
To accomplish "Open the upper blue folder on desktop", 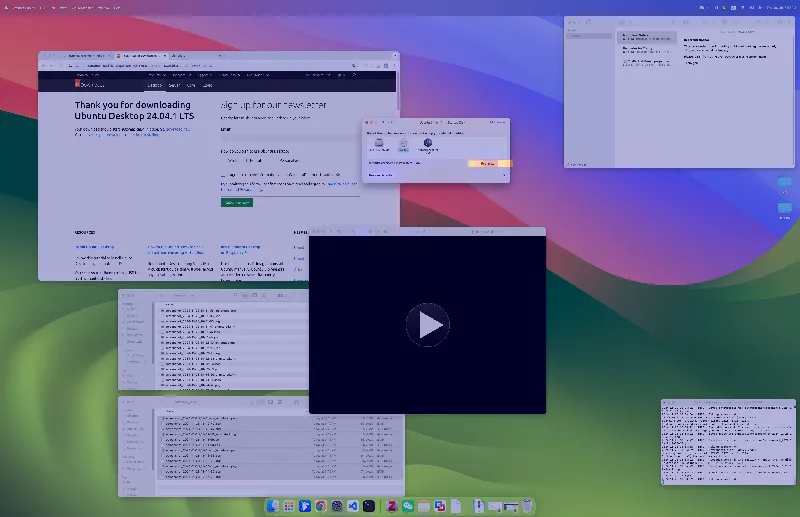I will tap(785, 183).
